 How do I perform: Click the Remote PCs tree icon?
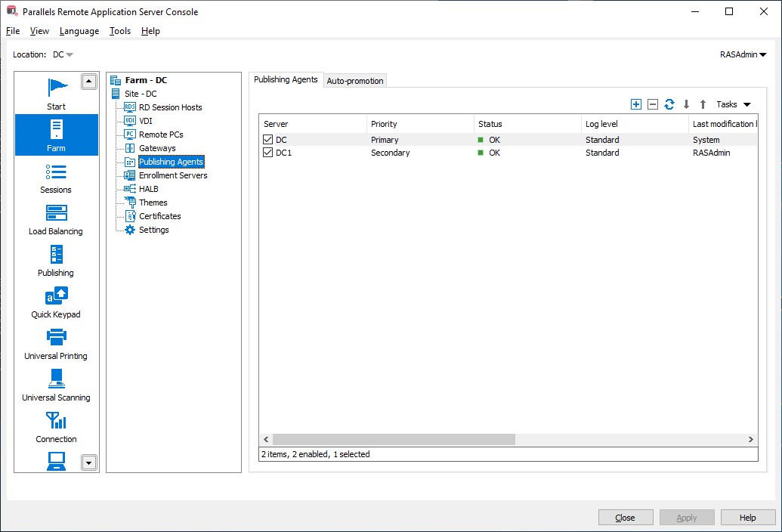tap(130, 134)
